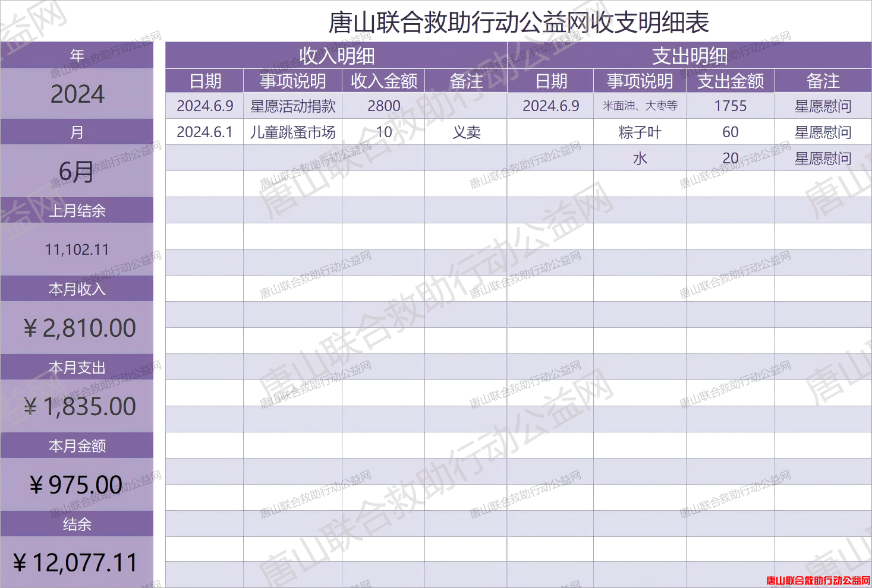
Task: Click the monthly amount ¥975.00
Action: [77, 485]
